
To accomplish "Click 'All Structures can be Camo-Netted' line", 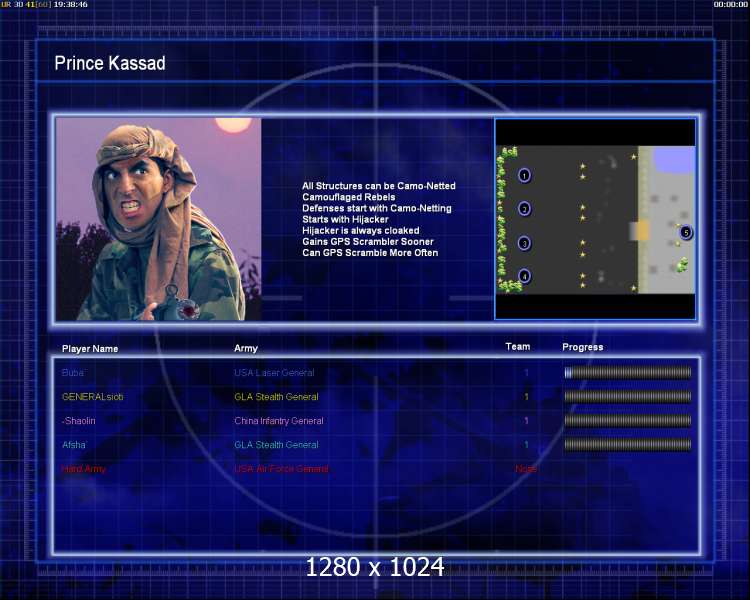I will pyautogui.click(x=379, y=186).
